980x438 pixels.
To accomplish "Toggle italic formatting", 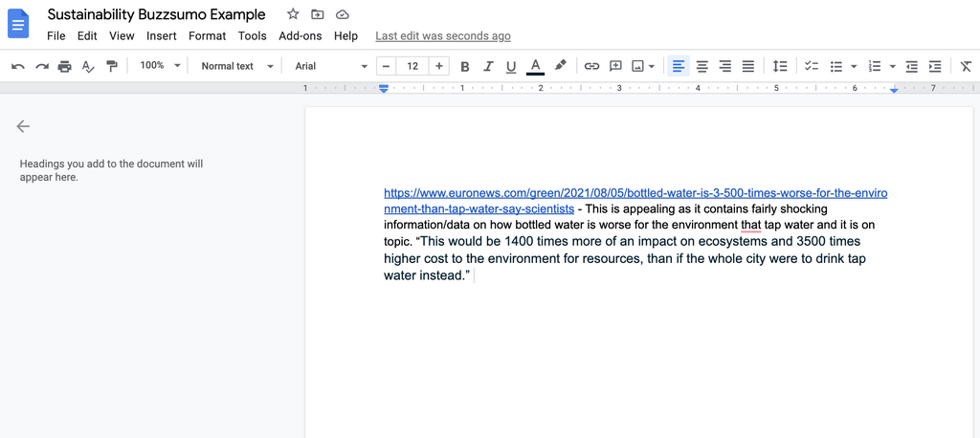I will [x=488, y=66].
